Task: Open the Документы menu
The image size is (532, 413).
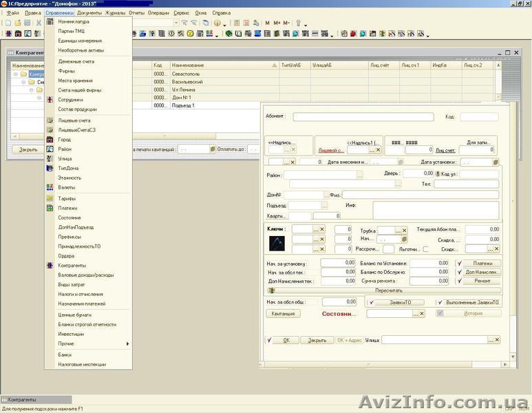Action: (89, 13)
